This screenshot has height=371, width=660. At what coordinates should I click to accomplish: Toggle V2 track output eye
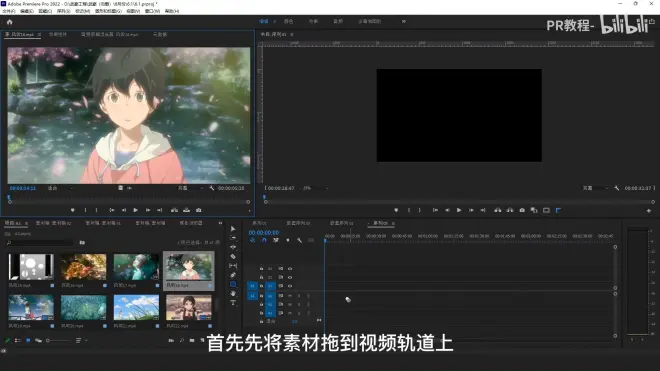(x=290, y=277)
